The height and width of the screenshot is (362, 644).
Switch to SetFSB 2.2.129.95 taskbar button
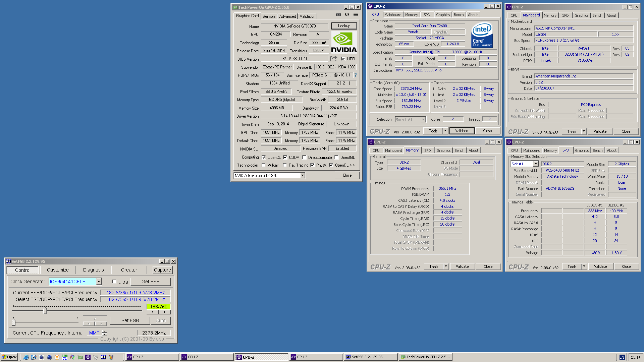(x=371, y=357)
